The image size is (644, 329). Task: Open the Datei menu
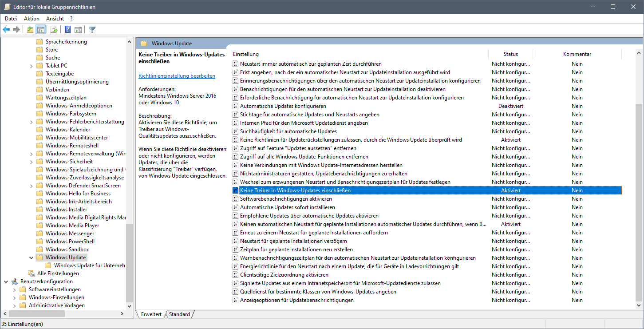(x=11, y=19)
